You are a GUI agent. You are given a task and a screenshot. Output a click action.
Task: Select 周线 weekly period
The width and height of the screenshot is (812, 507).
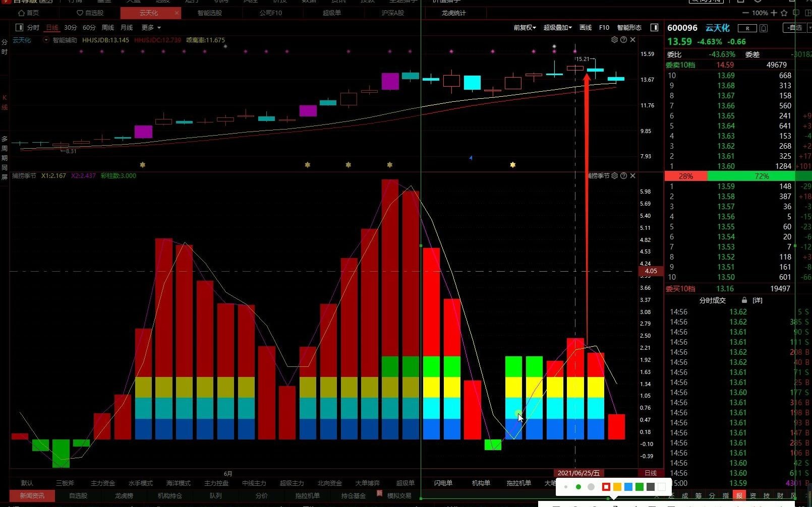tap(108, 28)
